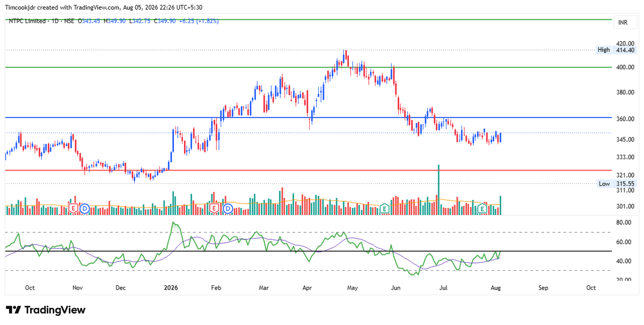Click the Low 315.55 price label
Screen dimensions: 644x325
tap(617, 183)
